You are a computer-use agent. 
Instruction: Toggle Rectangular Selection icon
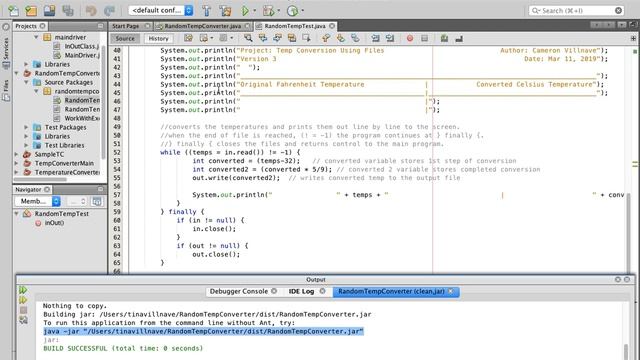tap(307, 38)
